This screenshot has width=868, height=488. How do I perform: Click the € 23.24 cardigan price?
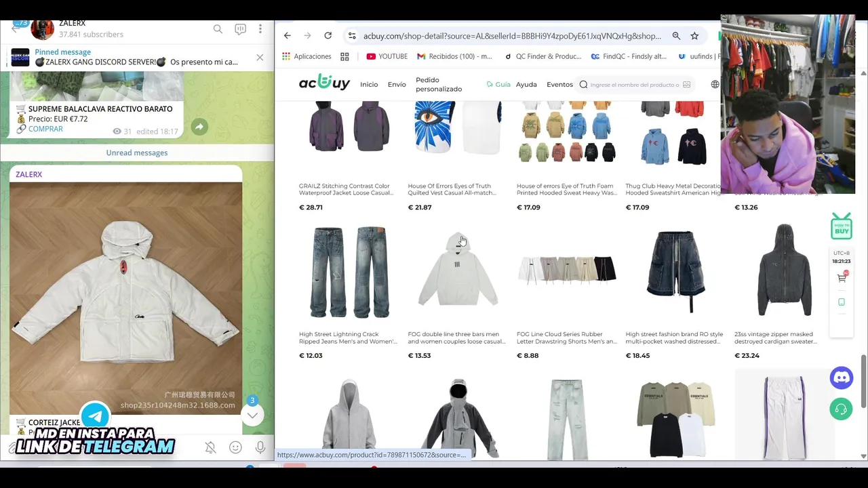[747, 355]
